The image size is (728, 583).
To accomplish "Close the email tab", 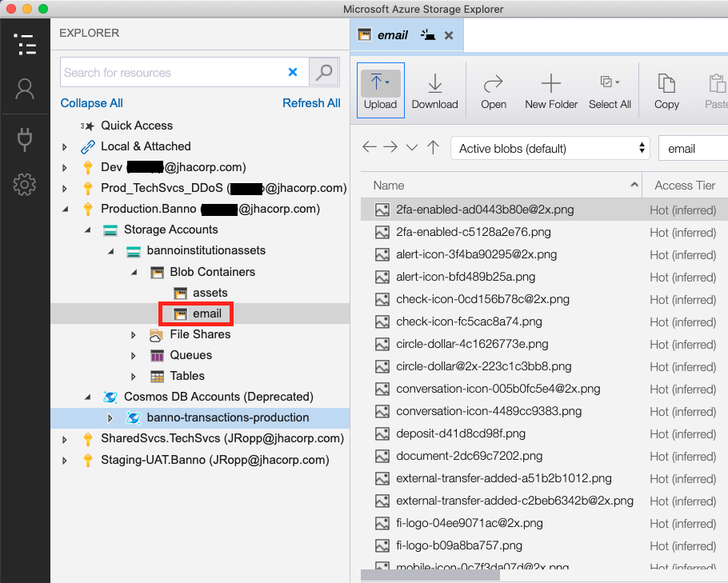I will [449, 35].
